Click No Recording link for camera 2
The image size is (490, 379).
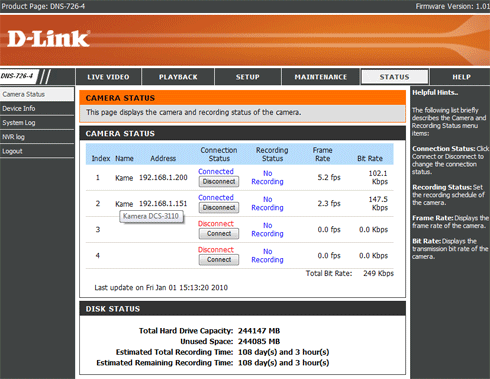(267, 204)
